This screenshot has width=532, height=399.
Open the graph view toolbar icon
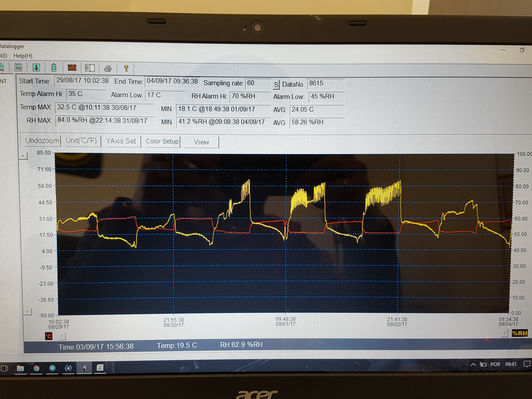[x=72, y=68]
